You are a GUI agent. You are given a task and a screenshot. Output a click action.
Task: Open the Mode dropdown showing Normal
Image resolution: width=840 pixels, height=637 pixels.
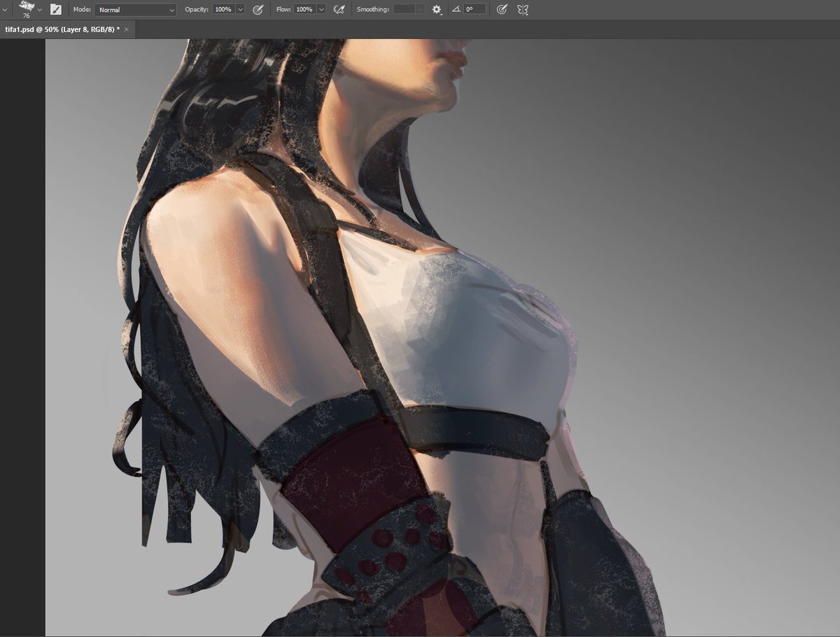click(x=136, y=10)
